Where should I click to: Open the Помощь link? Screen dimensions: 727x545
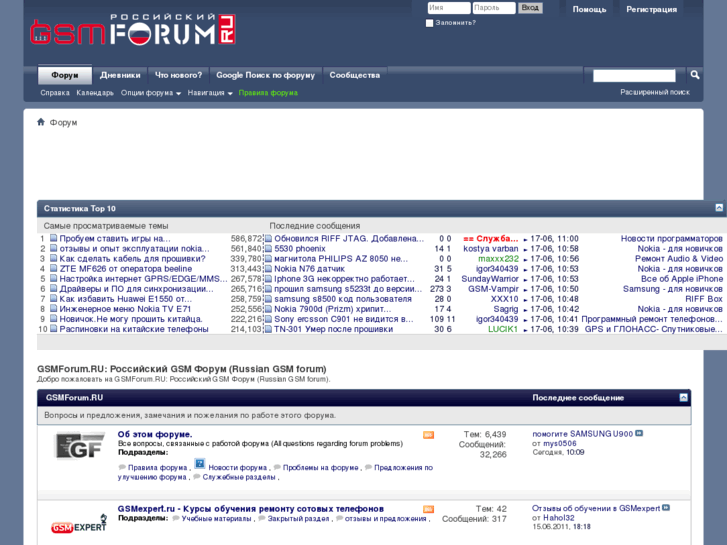pos(589,9)
